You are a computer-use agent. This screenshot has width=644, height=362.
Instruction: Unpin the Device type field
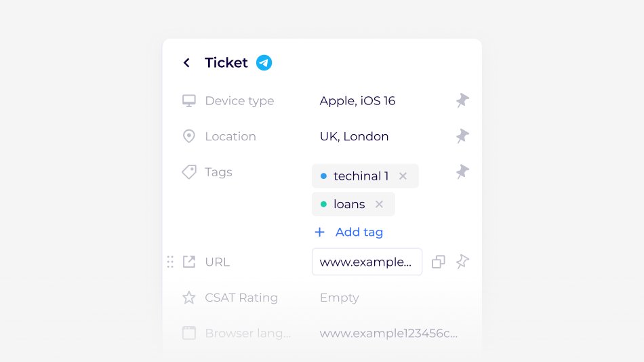tap(462, 100)
